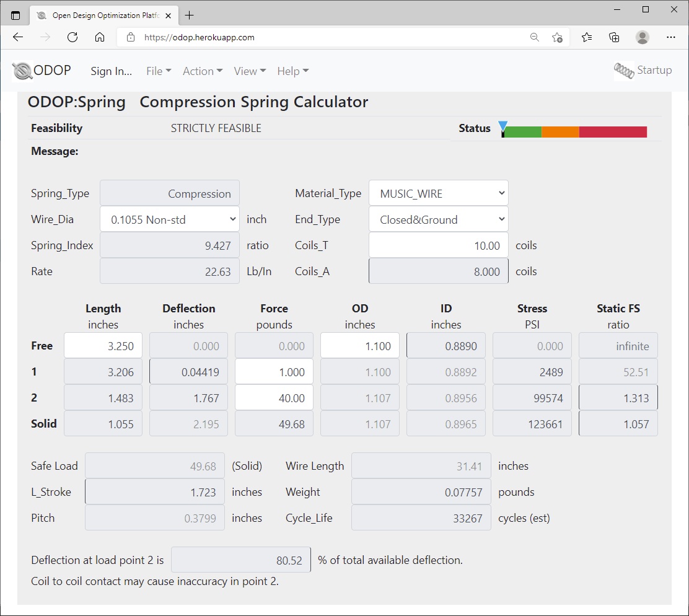
Task: Click the Sign In link
Action: tap(111, 71)
